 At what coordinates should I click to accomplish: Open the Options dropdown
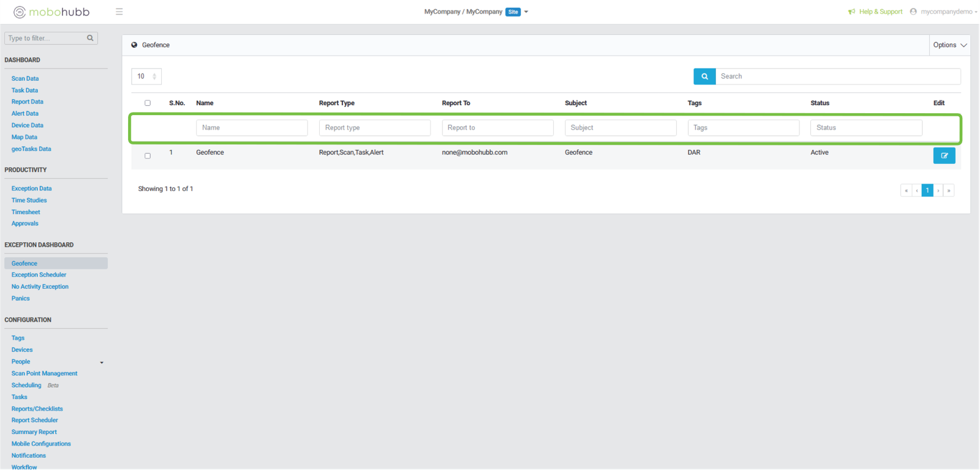(949, 45)
